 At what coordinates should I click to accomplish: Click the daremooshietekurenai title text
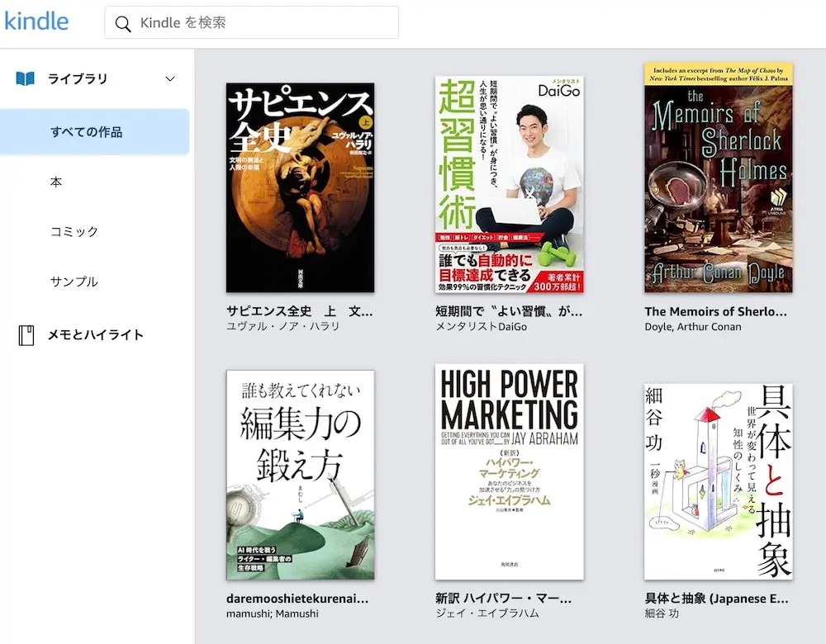point(297,599)
